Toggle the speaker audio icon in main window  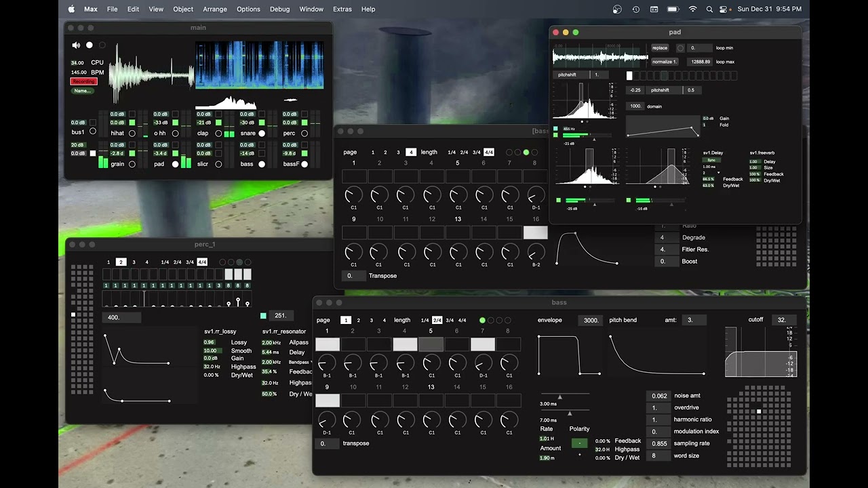(x=76, y=45)
